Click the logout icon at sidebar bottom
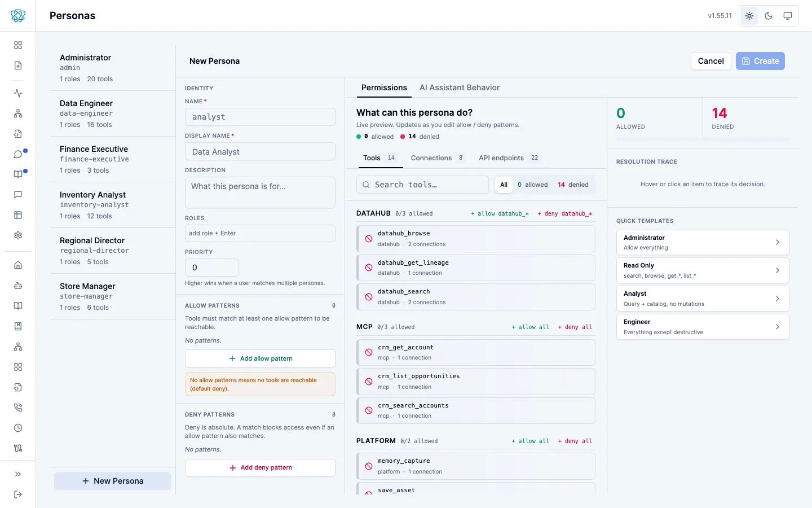812x508 pixels. [x=18, y=494]
